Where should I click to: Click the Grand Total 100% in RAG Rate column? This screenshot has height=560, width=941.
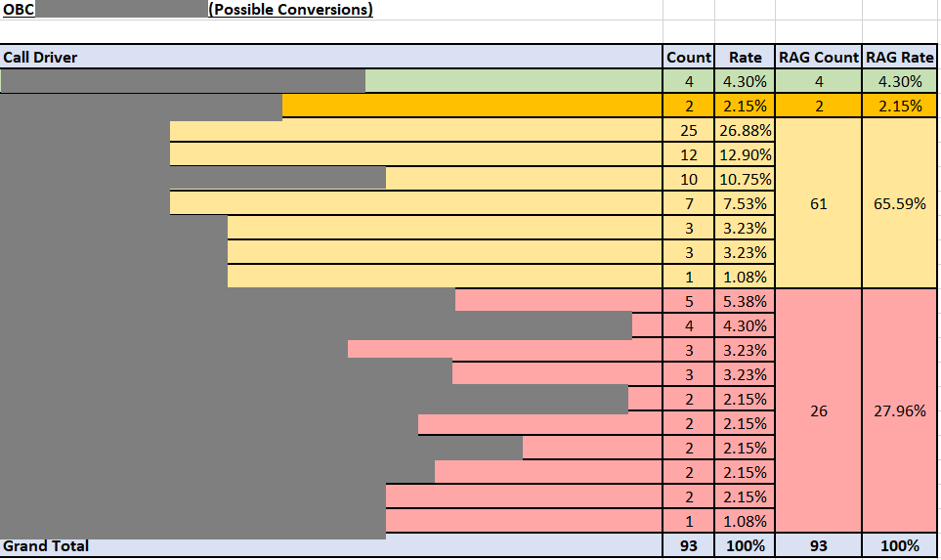[900, 545]
